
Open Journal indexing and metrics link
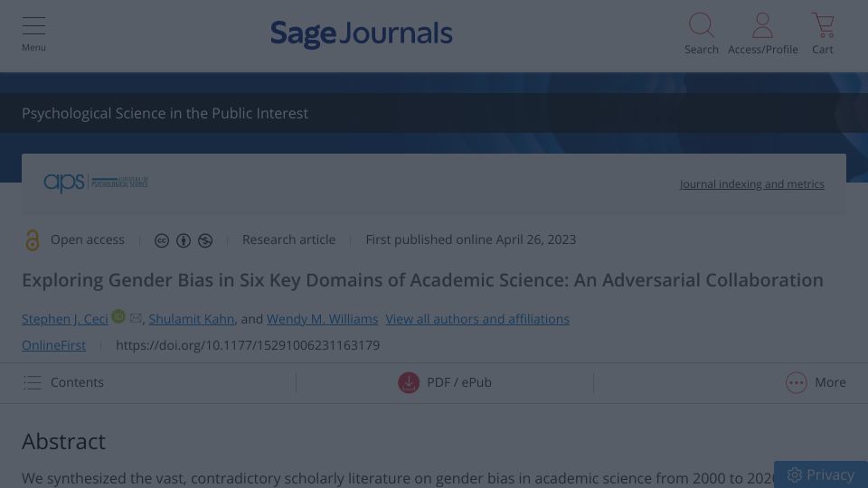(751, 183)
